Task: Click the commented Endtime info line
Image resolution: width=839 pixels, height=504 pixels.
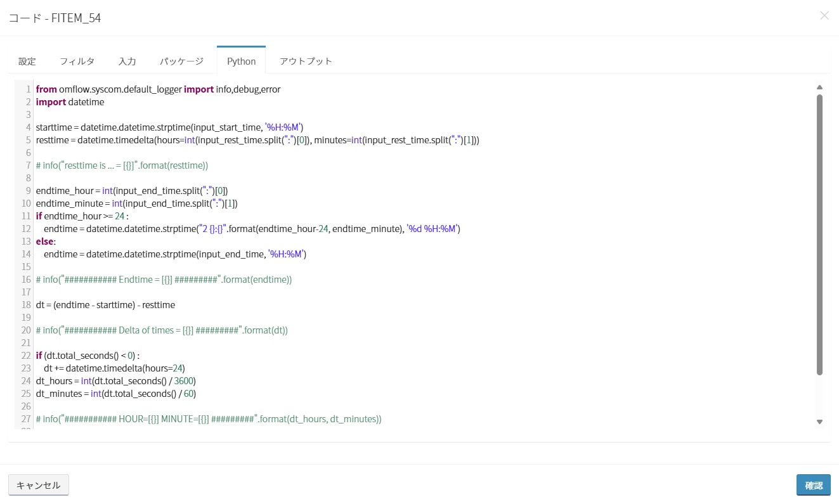Action: point(164,280)
